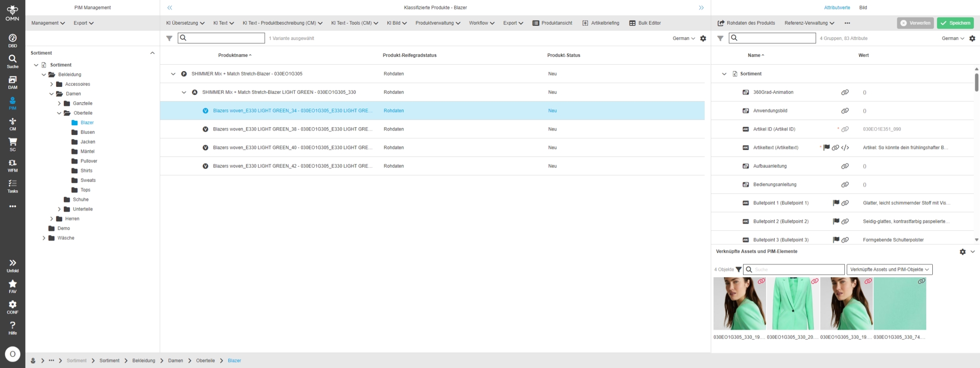980x368 pixels.
Task: Open the Workflow WFM sidebar icon
Action: pos(13,165)
